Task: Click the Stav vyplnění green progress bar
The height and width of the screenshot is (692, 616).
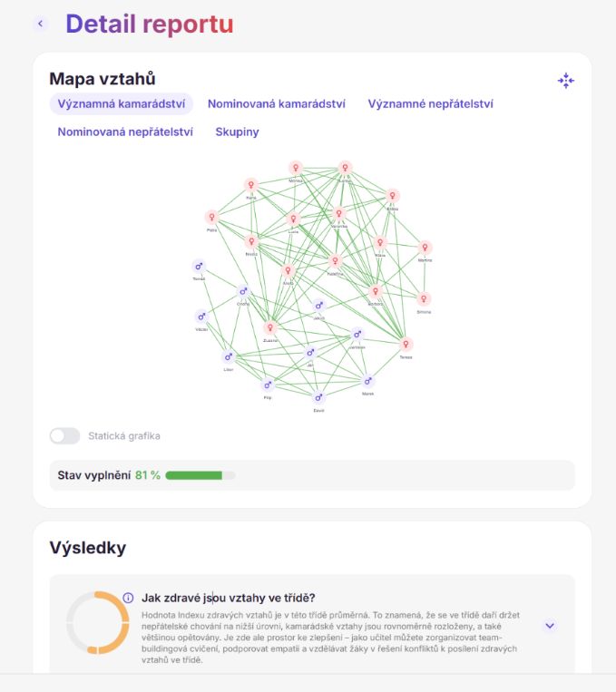Action: [200, 475]
